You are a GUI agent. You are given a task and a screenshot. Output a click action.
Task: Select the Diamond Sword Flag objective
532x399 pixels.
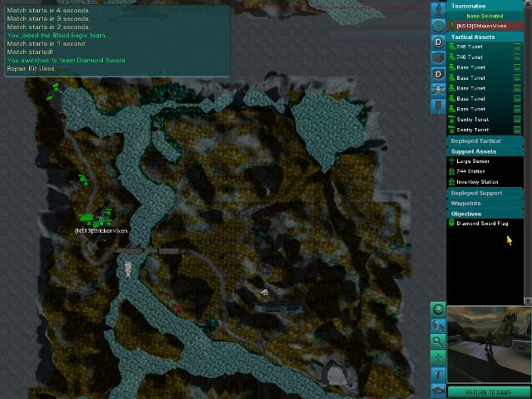click(x=485, y=224)
